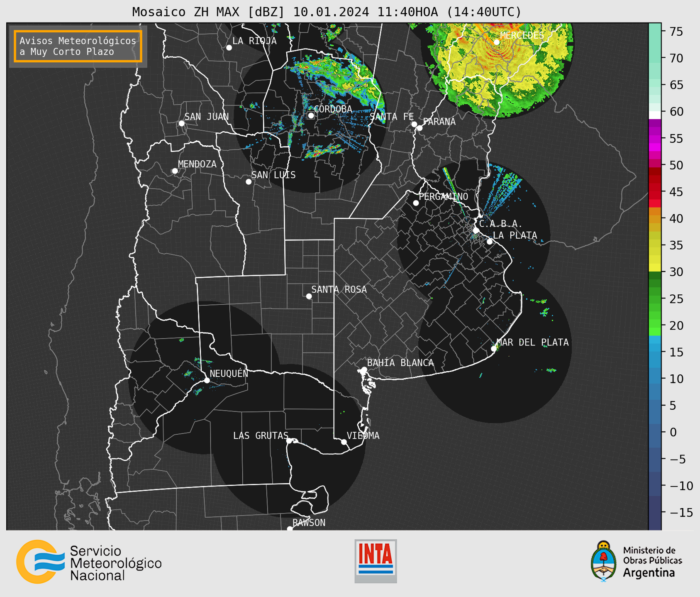
Task: Click the CÓRDOBA city marker dot
Action: tap(311, 115)
